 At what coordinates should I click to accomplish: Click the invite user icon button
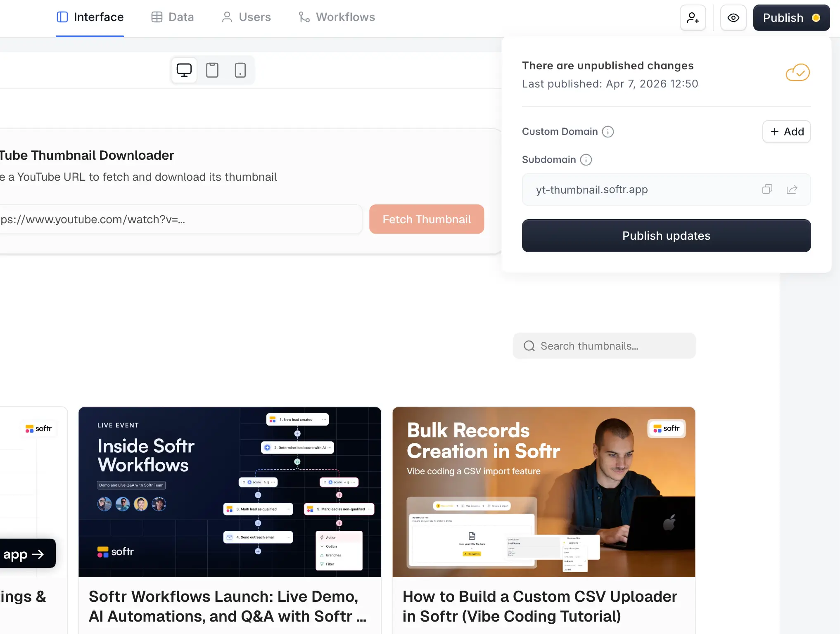(x=693, y=18)
